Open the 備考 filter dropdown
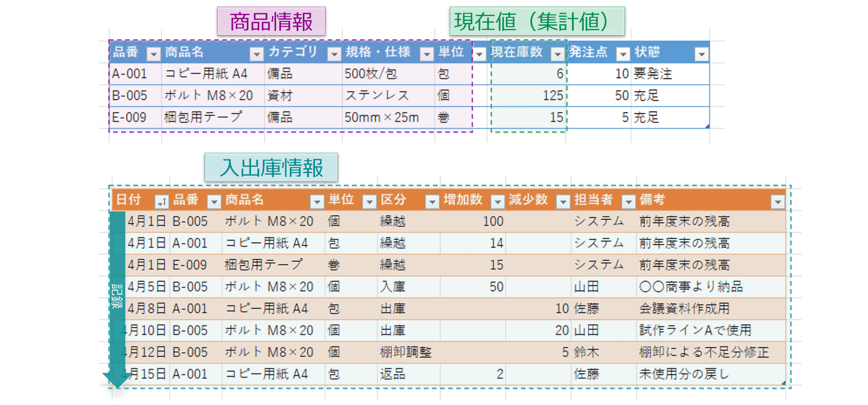 (778, 202)
